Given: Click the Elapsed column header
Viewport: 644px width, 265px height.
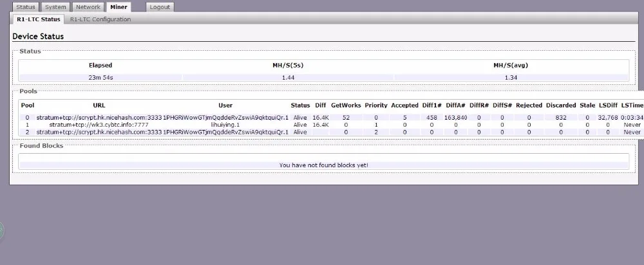Looking at the screenshot, I should (x=100, y=65).
